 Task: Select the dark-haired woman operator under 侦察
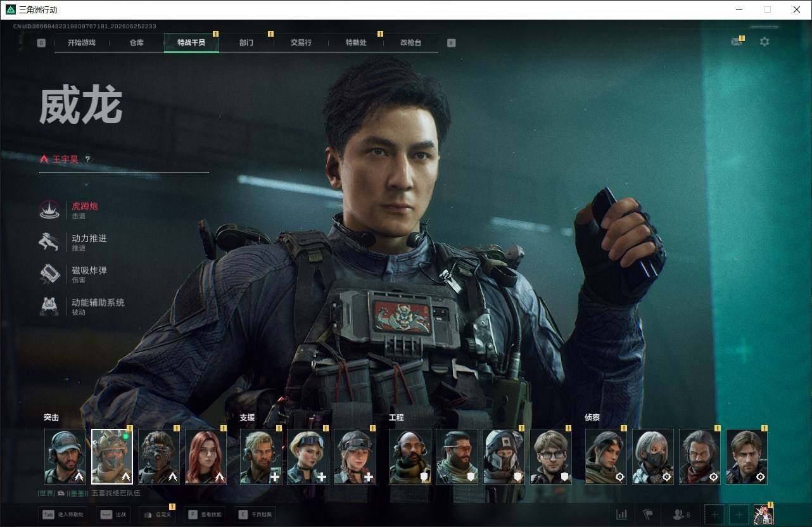pos(606,457)
